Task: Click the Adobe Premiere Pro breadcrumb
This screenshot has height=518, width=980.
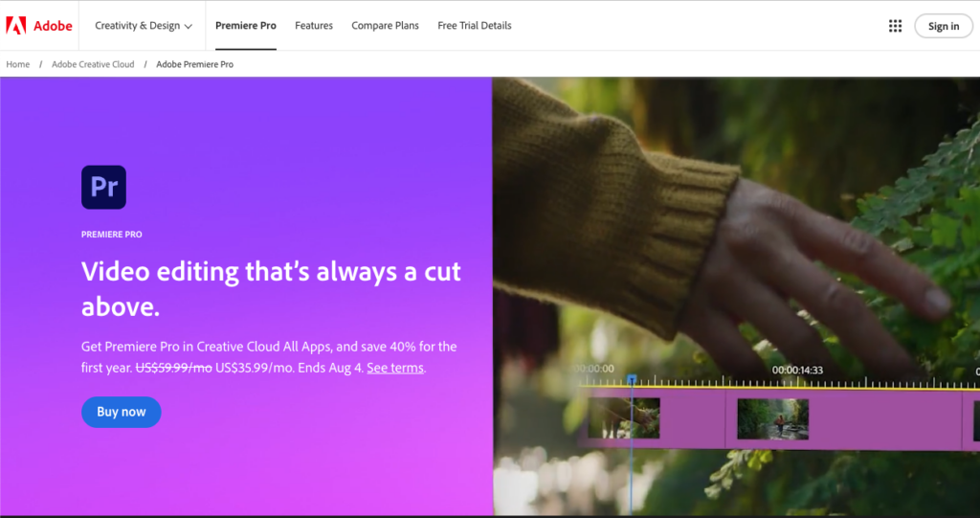Action: pos(195,64)
